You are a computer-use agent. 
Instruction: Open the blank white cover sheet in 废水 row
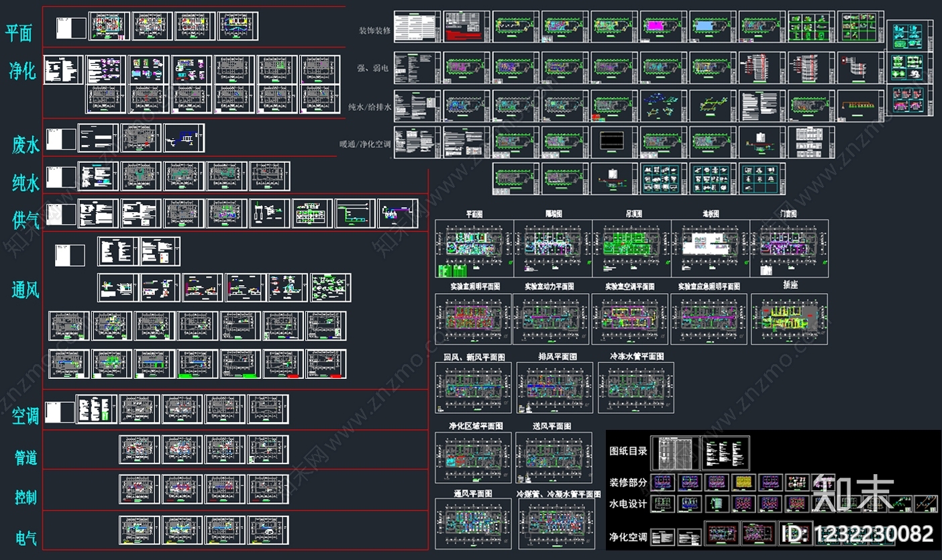point(60,139)
